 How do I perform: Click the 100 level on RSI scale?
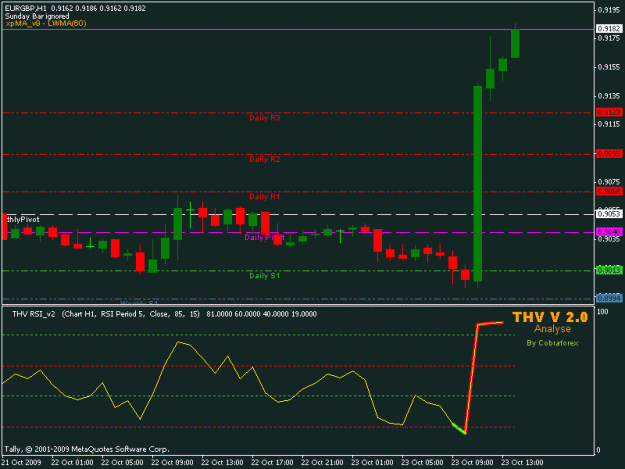click(x=602, y=312)
